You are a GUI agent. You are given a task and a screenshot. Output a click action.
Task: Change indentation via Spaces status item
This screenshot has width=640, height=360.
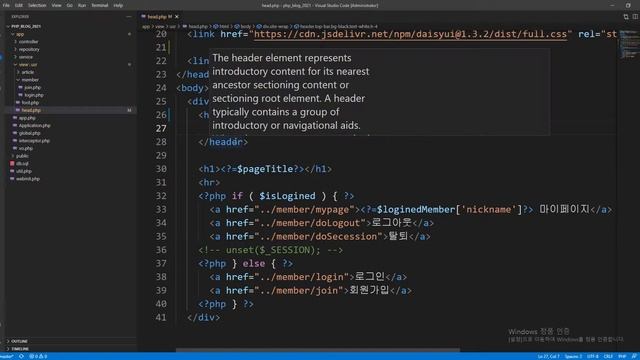coord(573,356)
